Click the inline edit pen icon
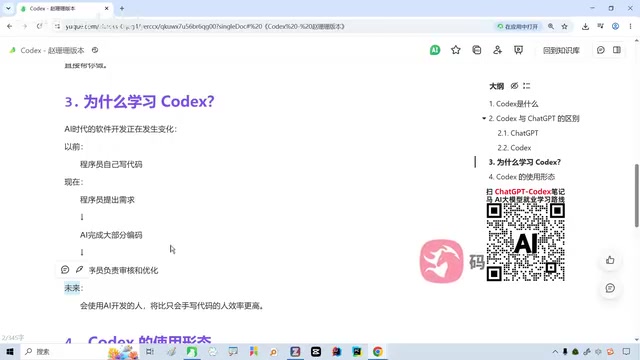 (x=79, y=269)
